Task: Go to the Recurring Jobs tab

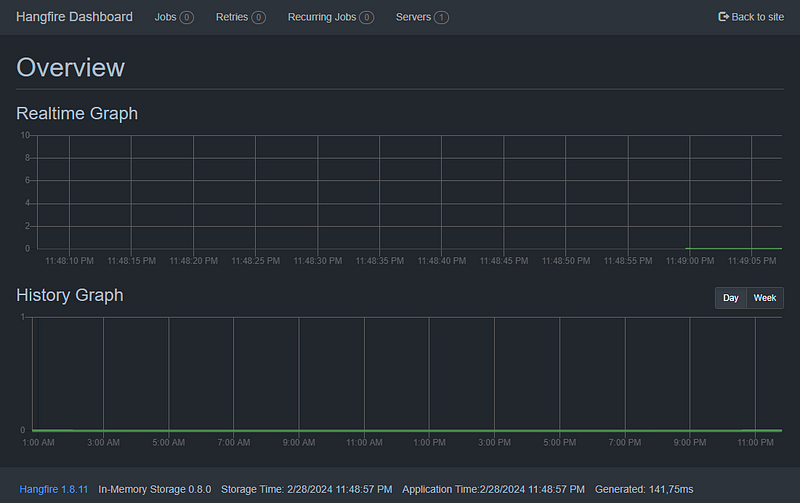Action: [331, 17]
